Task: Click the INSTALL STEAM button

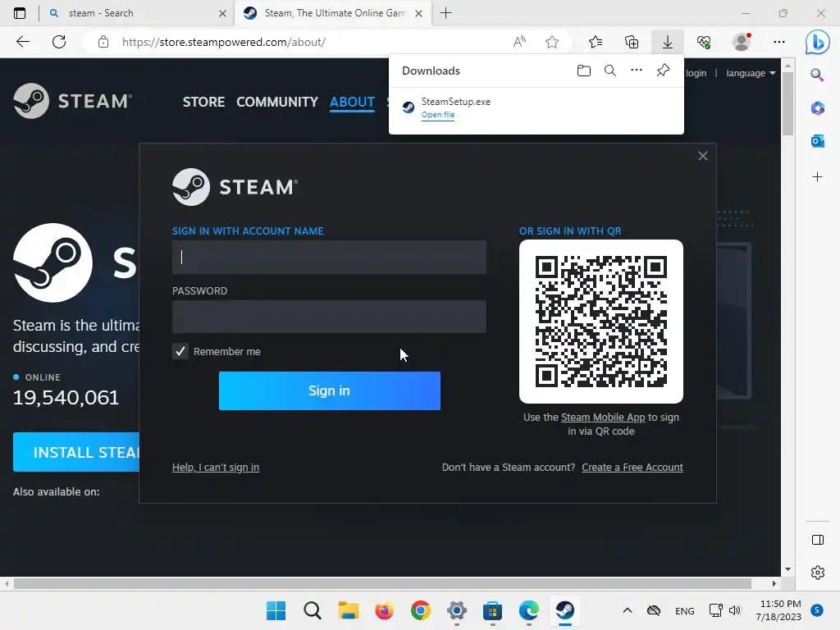Action: pos(76,452)
